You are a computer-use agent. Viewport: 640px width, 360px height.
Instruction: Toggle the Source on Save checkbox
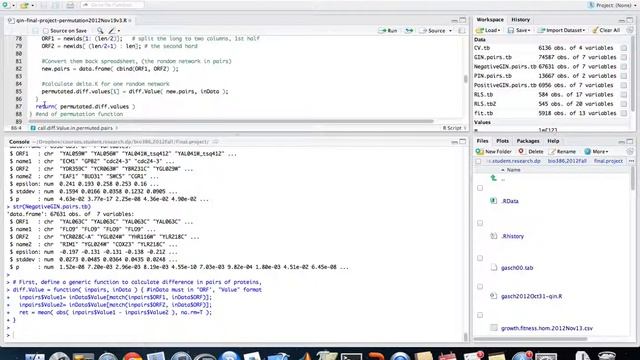click(46, 31)
